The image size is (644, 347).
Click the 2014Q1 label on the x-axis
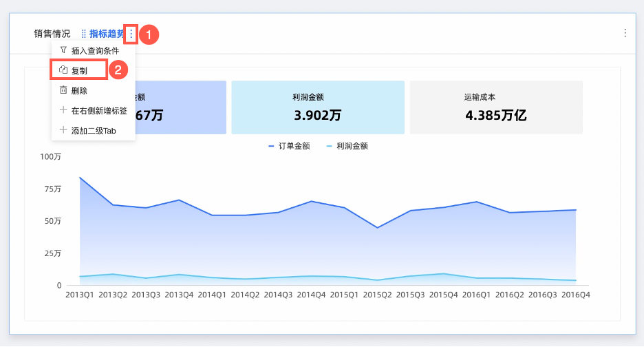(213, 295)
